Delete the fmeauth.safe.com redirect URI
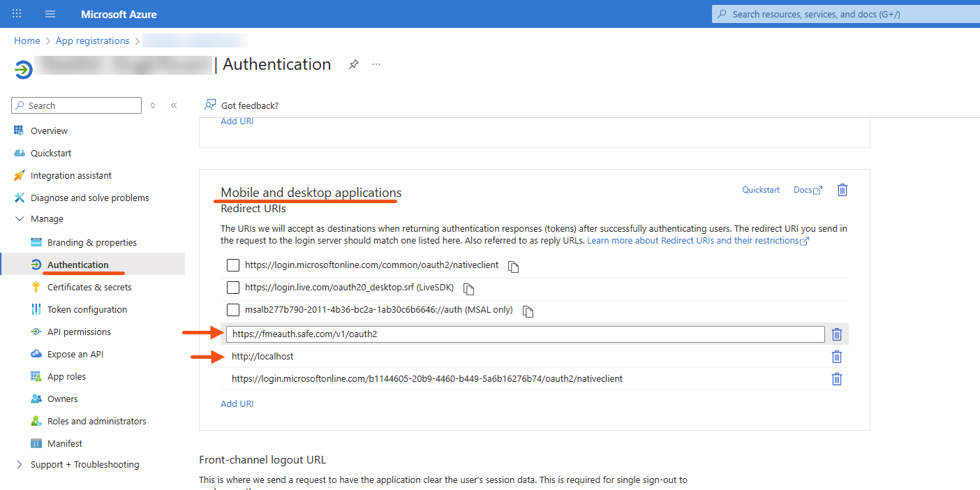 coord(836,334)
